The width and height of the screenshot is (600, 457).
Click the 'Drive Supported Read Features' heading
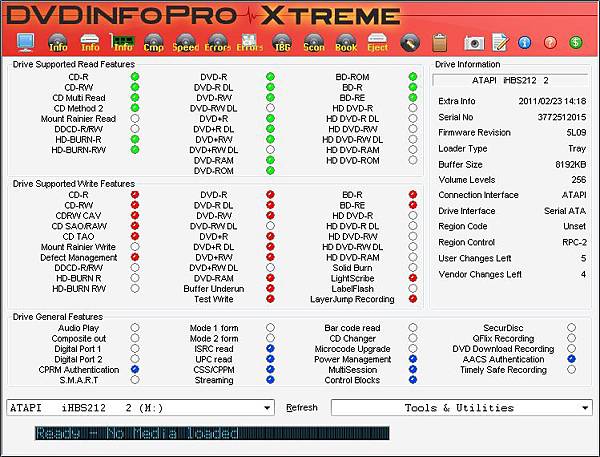click(74, 64)
